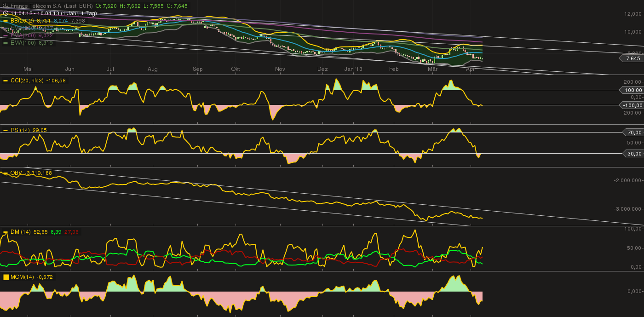Viewport: 644px width, 317px height.
Task: Click the Mär label on the time axis
Action: pos(432,69)
